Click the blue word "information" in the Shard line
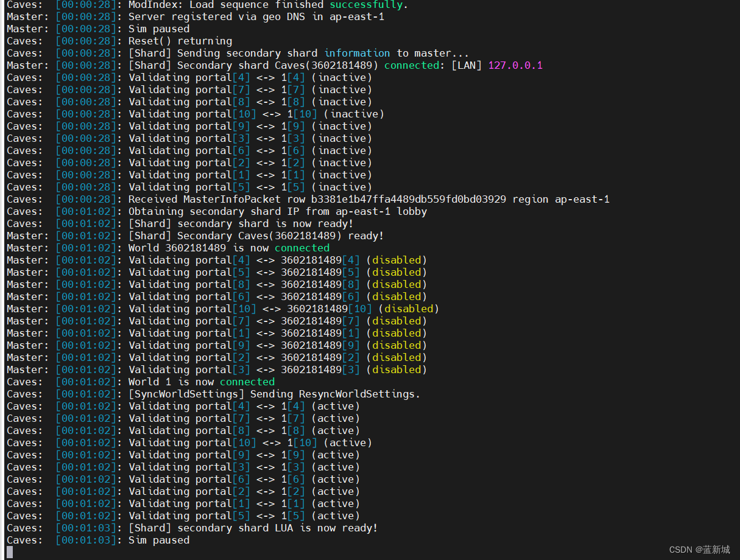 (357, 53)
